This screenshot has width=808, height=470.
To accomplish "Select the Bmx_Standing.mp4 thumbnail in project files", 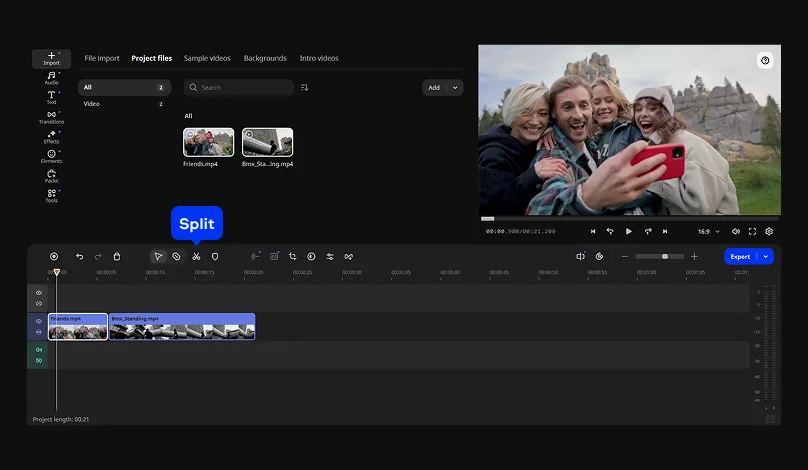I will coord(267,142).
